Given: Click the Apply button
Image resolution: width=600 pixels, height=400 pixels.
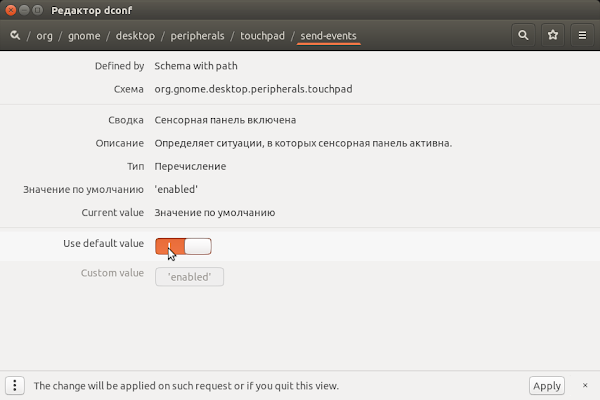Looking at the screenshot, I should 547,385.
